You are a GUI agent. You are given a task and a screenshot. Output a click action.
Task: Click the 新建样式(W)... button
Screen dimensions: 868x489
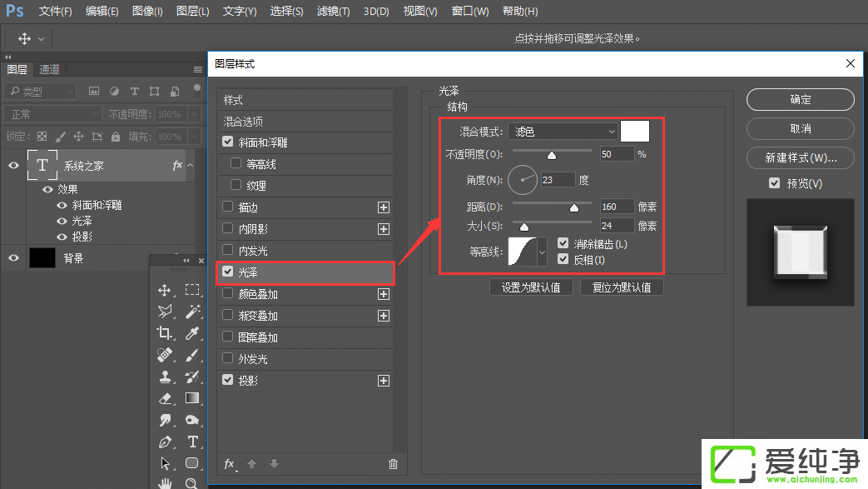tap(800, 157)
